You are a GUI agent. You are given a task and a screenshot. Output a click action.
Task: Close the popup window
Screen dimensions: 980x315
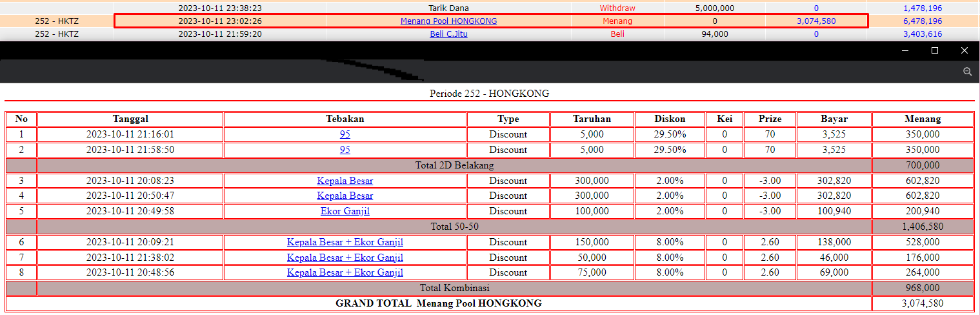(x=965, y=50)
